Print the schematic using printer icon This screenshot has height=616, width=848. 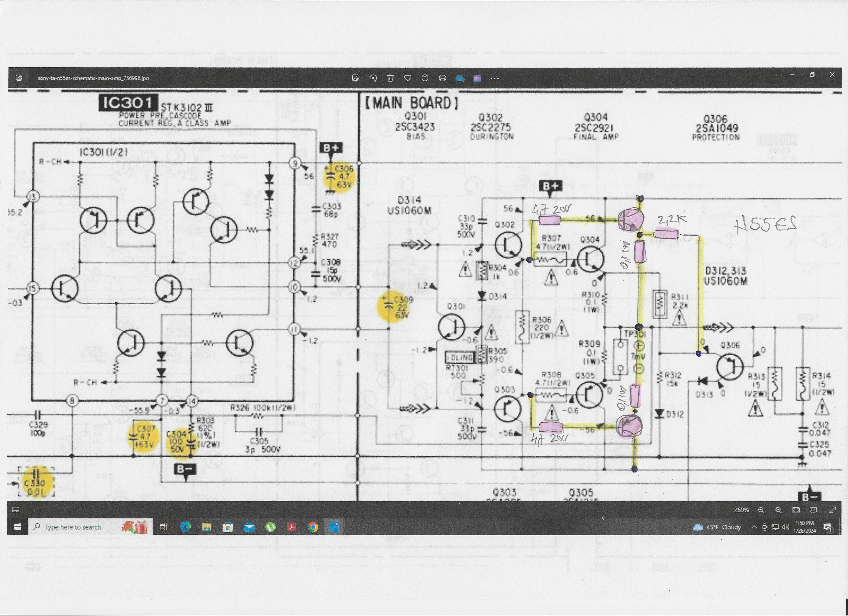(443, 78)
